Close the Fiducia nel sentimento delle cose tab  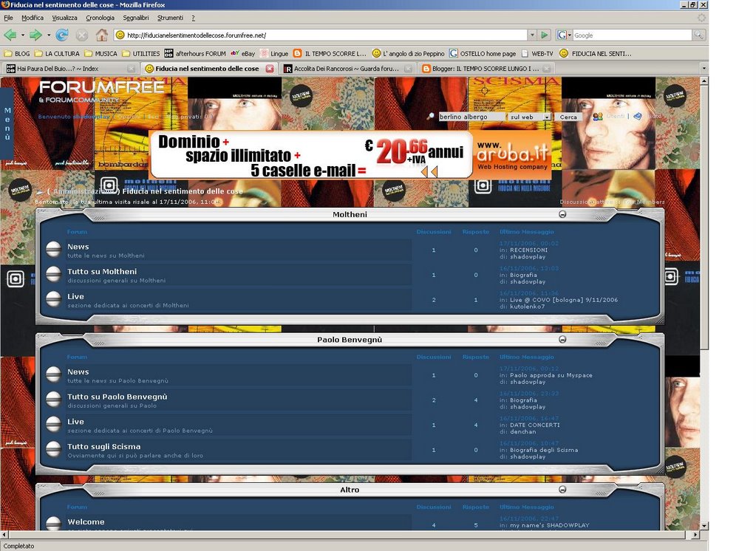(x=270, y=69)
